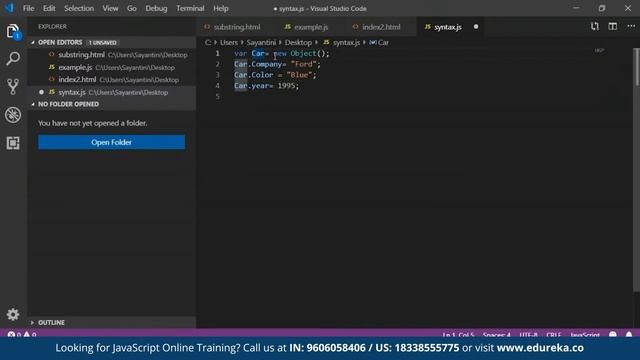
Task: Click code line 'Car.Company= "Ford";'
Action: (x=278, y=64)
